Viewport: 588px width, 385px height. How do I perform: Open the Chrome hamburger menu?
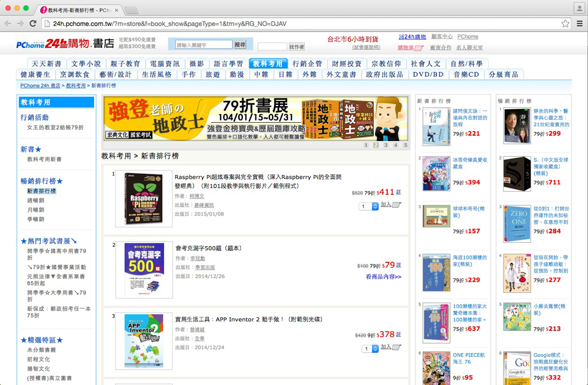click(x=579, y=24)
